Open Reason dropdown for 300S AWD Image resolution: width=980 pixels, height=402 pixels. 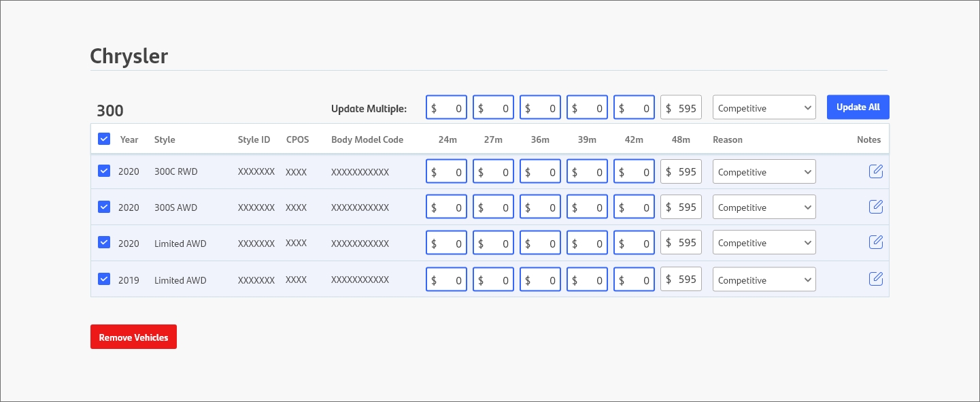click(x=764, y=207)
